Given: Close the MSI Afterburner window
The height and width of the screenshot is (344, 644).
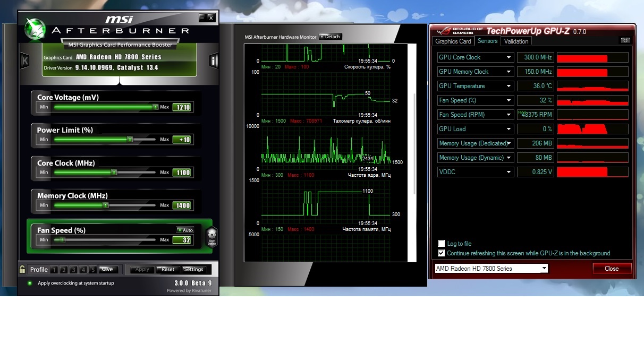Looking at the screenshot, I should point(211,17).
